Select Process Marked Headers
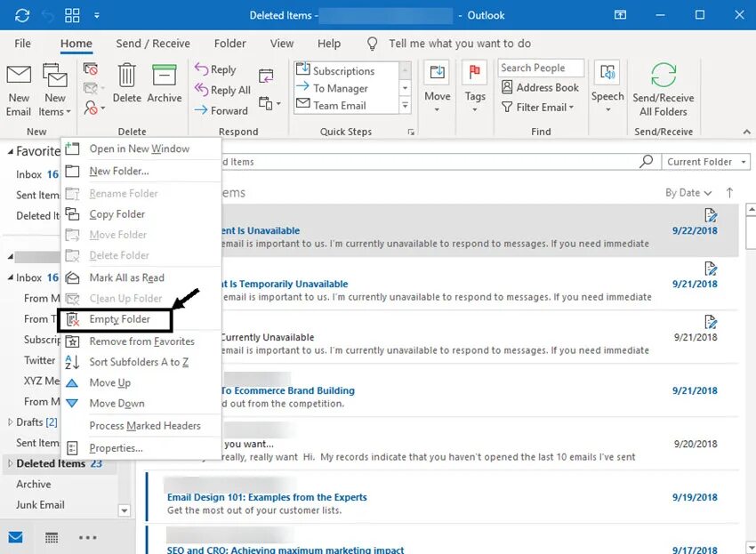The width and height of the screenshot is (756, 554). coord(141,425)
